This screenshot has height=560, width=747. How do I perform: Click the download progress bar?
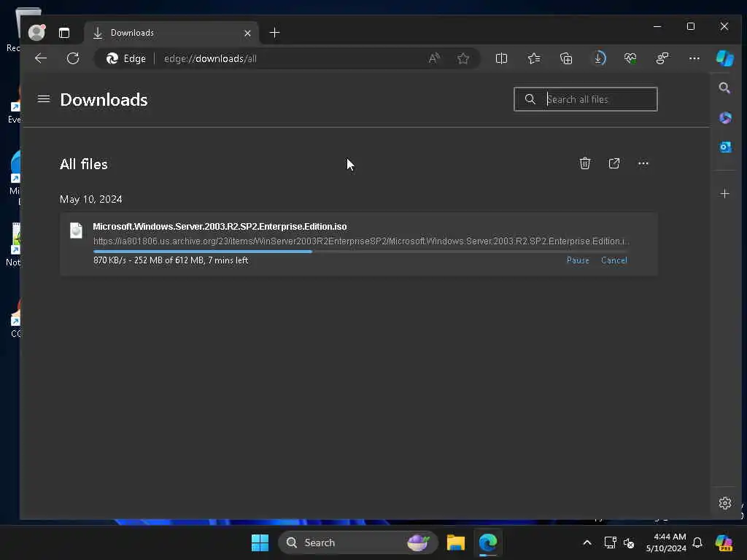click(x=360, y=252)
